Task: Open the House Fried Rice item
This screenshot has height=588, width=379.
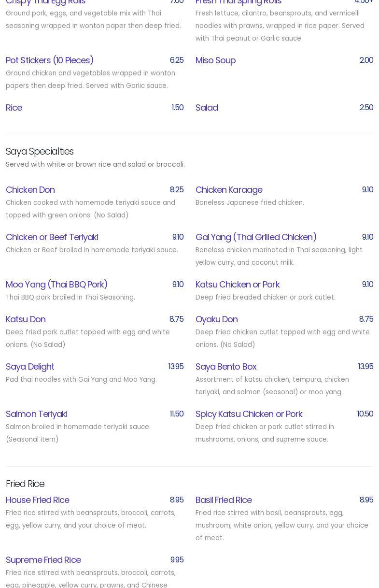Action: click(x=38, y=500)
